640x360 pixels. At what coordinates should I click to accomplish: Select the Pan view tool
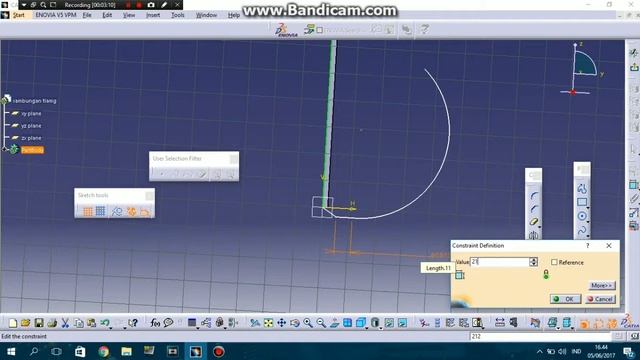coord(282,323)
